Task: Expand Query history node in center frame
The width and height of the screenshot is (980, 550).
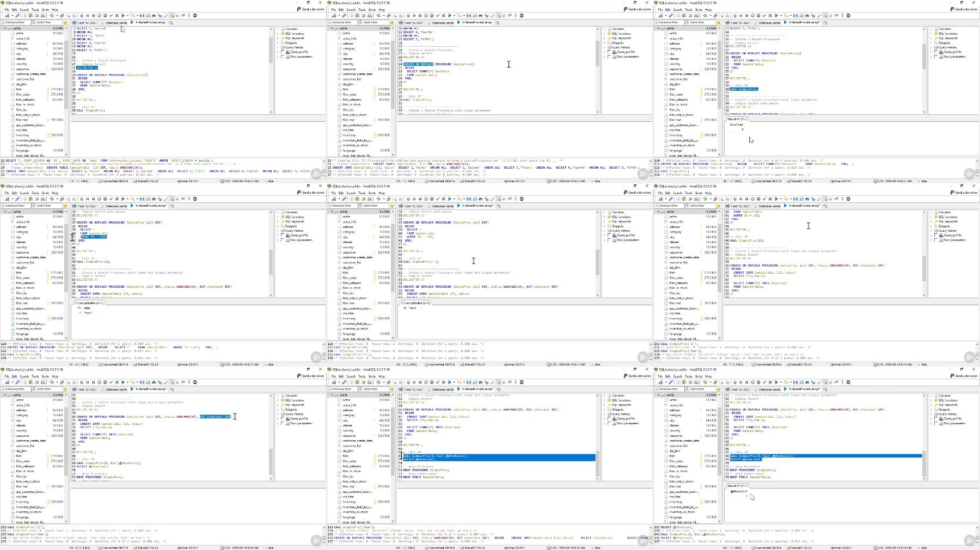Action: [x=604, y=231]
